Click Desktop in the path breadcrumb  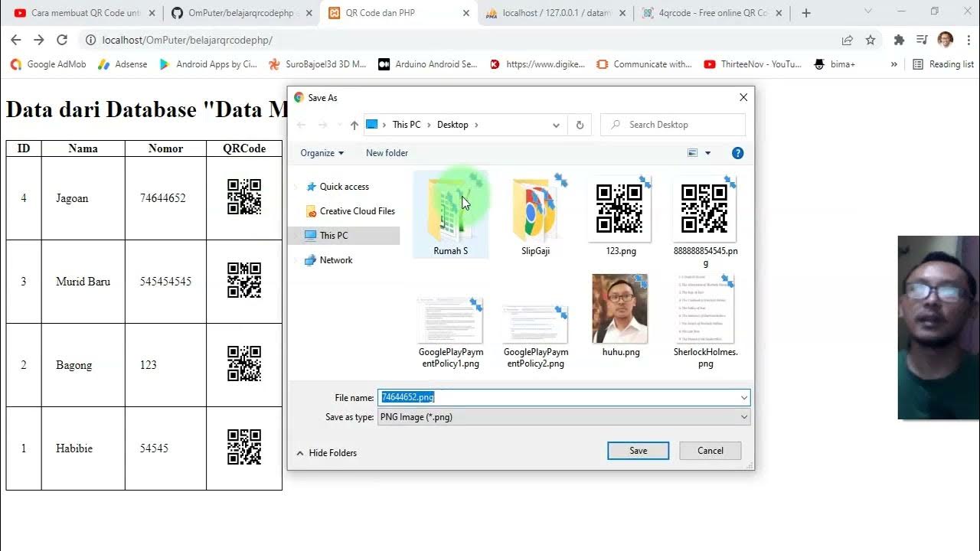452,125
